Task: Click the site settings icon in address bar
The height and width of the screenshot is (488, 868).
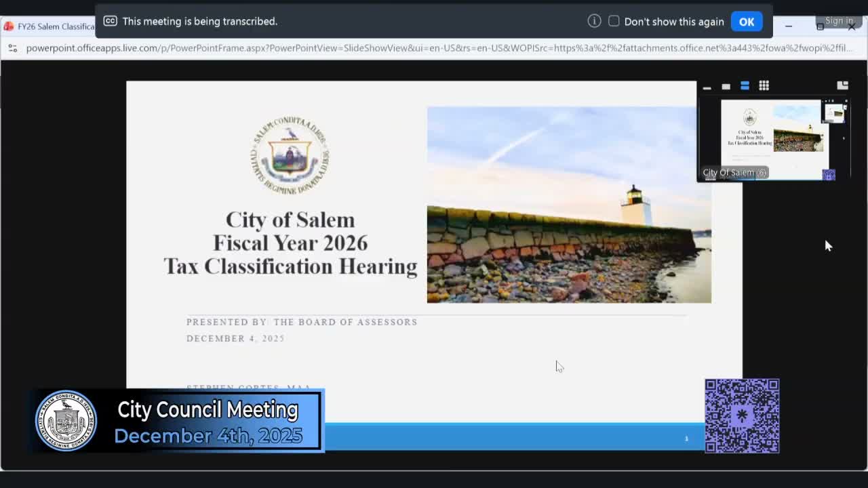Action: pos(12,48)
